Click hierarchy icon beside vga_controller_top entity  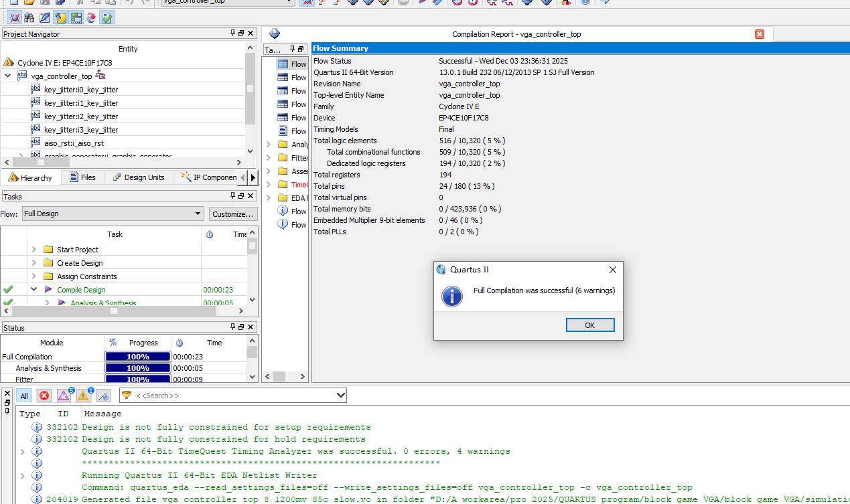[100, 75]
